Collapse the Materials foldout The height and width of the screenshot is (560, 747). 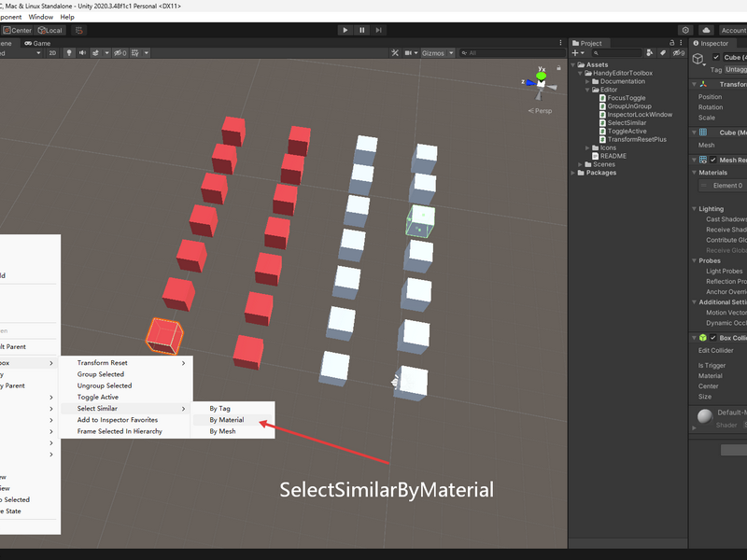[x=694, y=173]
